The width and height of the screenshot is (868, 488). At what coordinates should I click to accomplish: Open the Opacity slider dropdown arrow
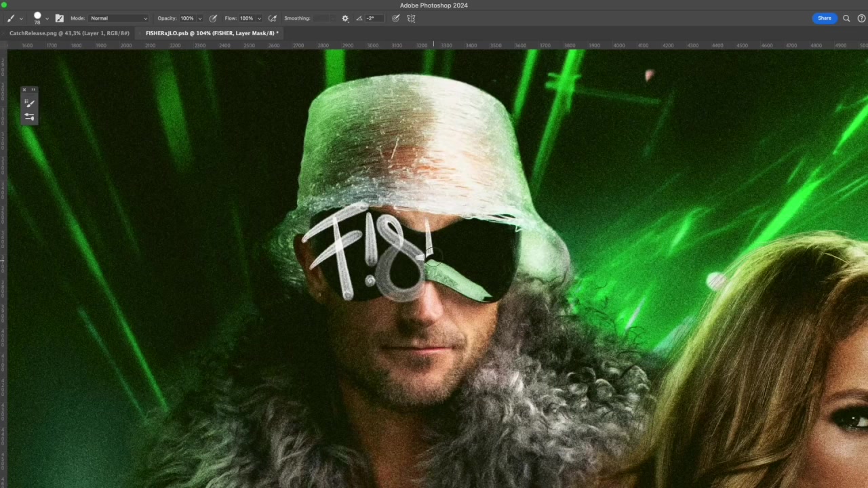click(199, 18)
